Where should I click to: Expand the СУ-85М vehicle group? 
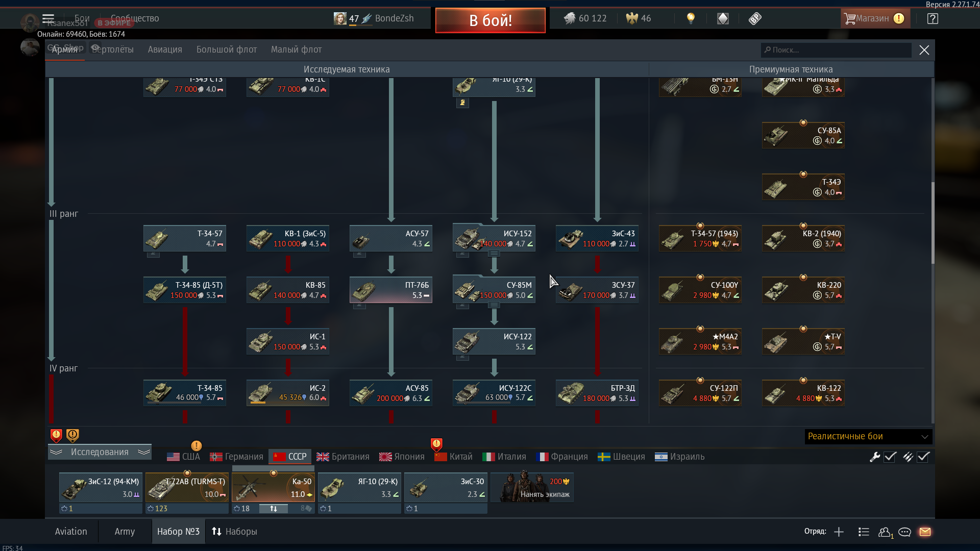coord(494,305)
